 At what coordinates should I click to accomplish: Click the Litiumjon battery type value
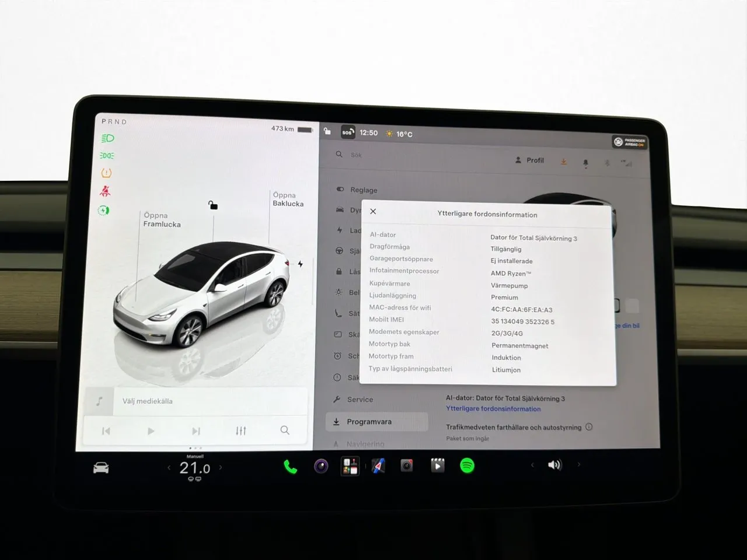click(506, 370)
